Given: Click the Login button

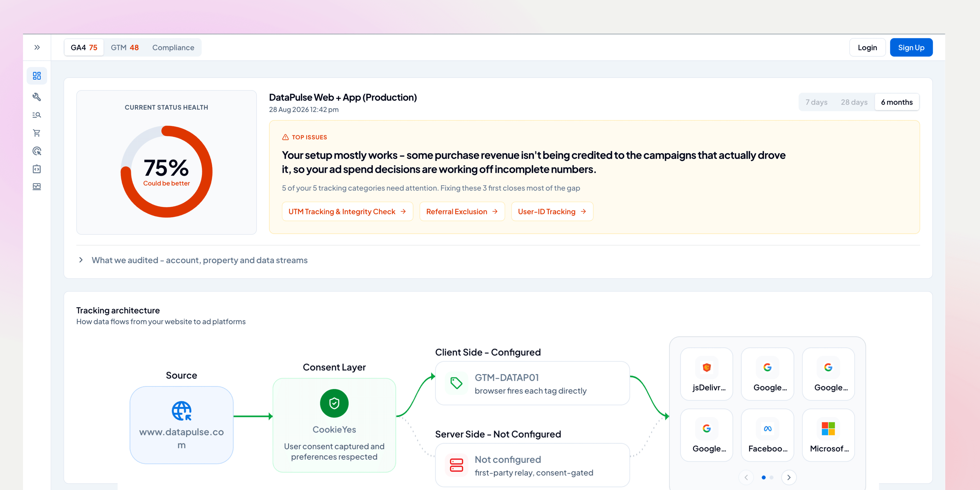Looking at the screenshot, I should (x=867, y=47).
